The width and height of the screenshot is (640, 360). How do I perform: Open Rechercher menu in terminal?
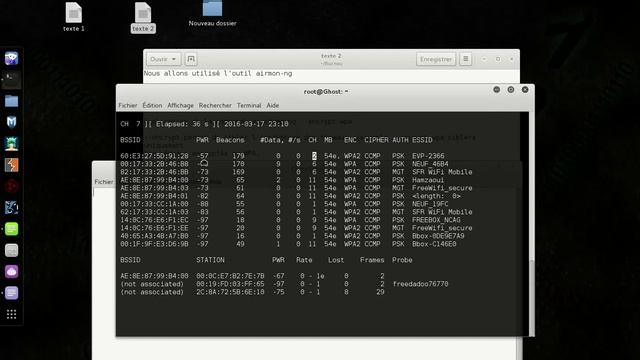215,105
